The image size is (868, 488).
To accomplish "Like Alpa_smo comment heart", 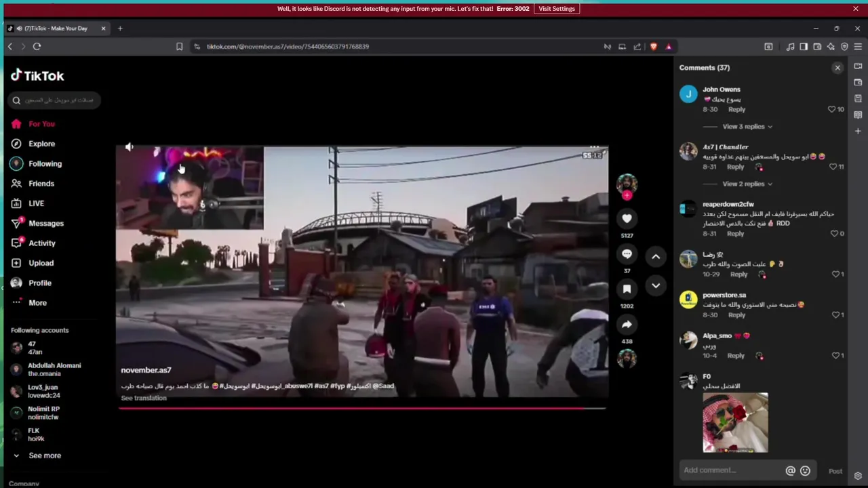I will [x=835, y=356].
